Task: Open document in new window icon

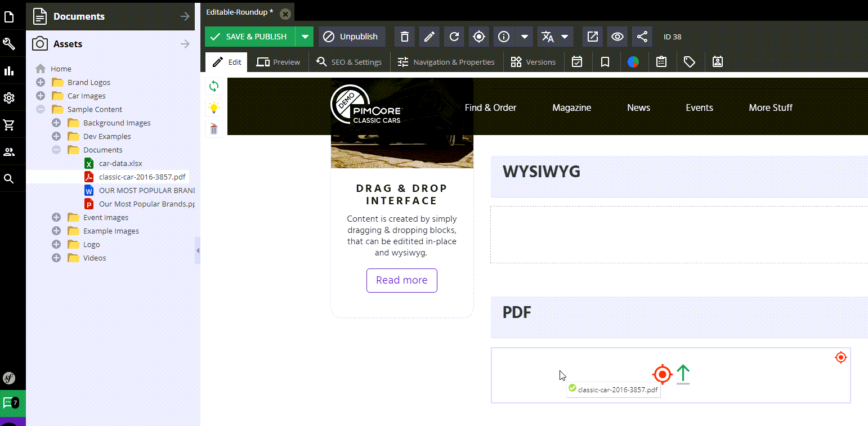Action: [x=592, y=37]
